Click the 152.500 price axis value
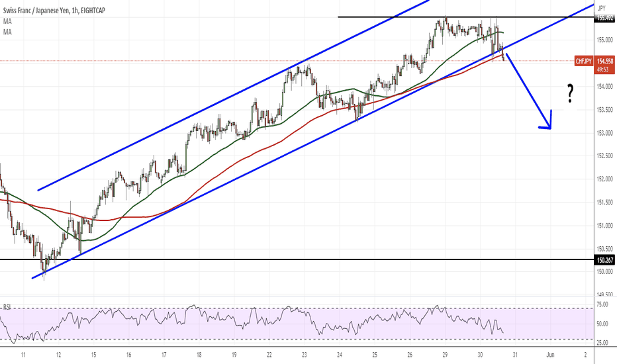 click(605, 156)
